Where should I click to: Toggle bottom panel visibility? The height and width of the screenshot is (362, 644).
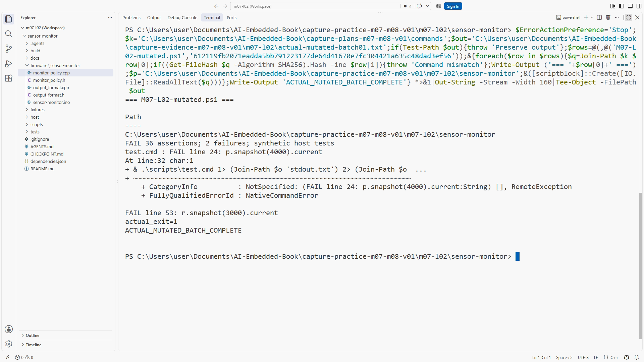(x=630, y=6)
